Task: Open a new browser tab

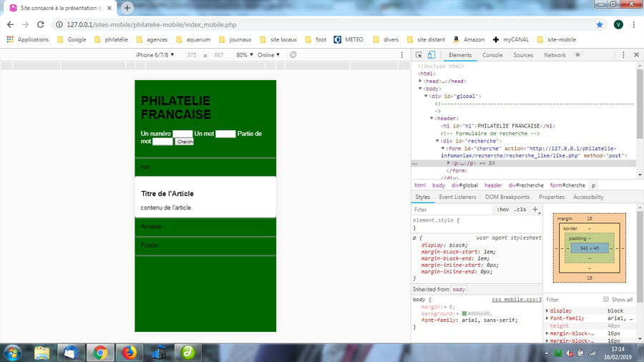Action: 127,8
